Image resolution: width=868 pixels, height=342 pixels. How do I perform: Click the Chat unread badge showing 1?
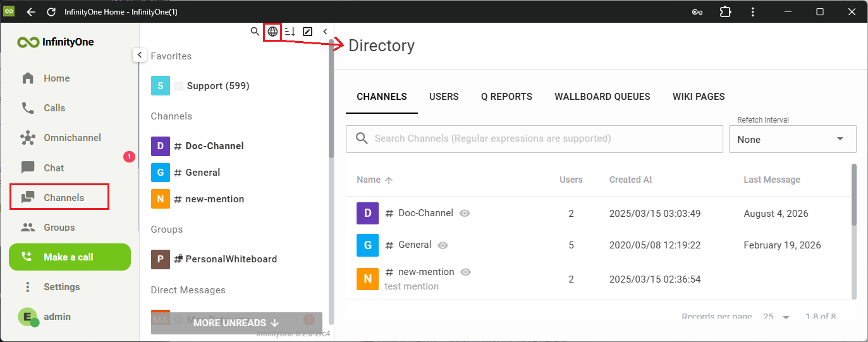[x=129, y=157]
